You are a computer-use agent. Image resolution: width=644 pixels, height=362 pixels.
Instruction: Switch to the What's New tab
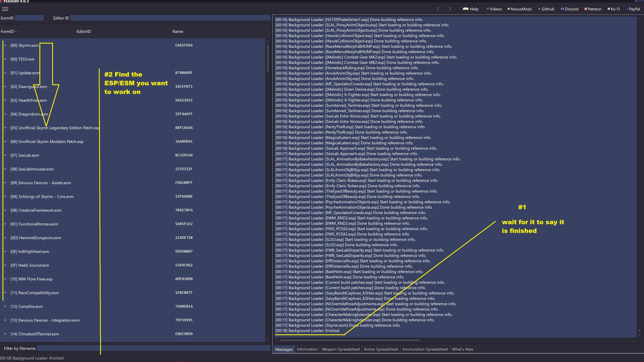point(462,349)
